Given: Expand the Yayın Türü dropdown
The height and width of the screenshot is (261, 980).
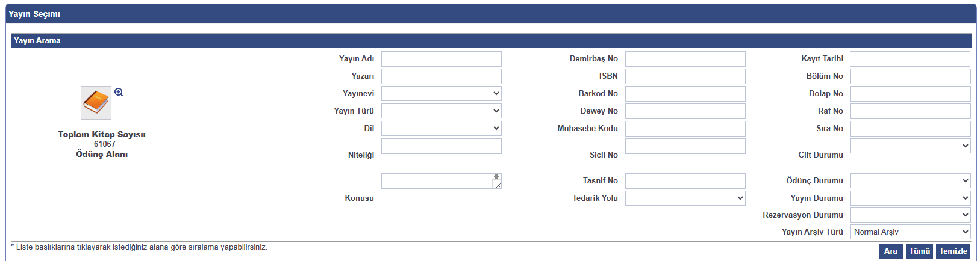Looking at the screenshot, I should tap(441, 111).
